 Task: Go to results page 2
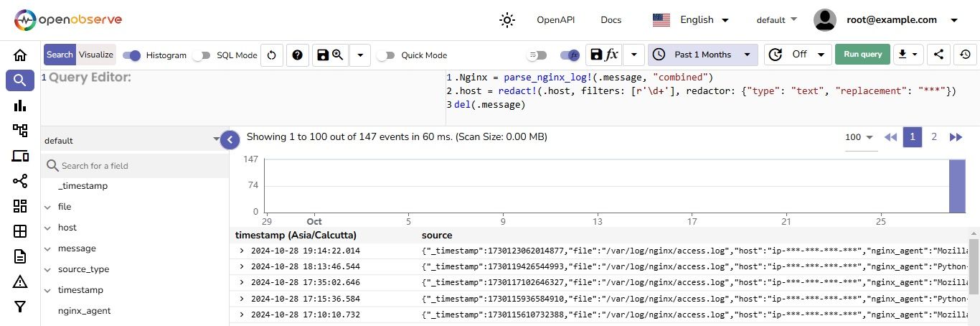(x=934, y=136)
